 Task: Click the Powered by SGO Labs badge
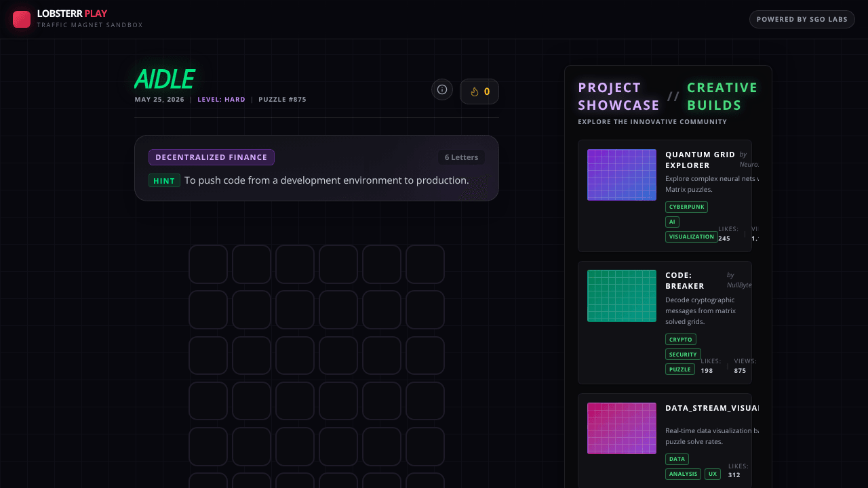802,19
